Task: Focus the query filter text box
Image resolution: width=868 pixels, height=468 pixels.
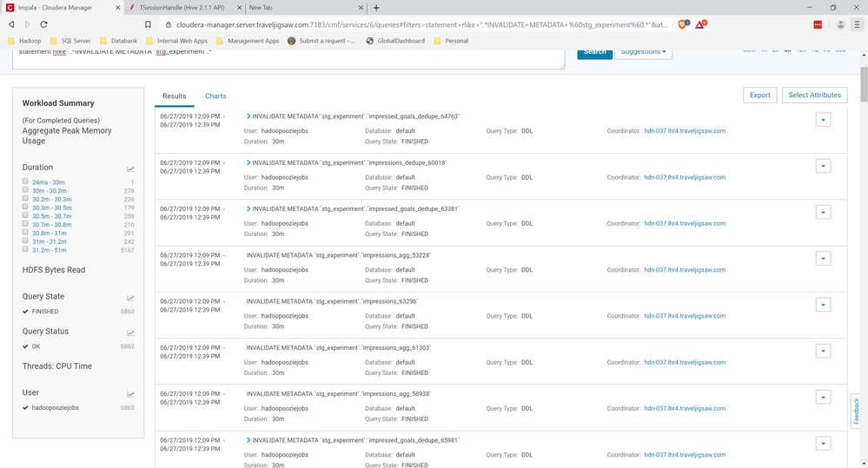Action: pyautogui.click(x=288, y=59)
